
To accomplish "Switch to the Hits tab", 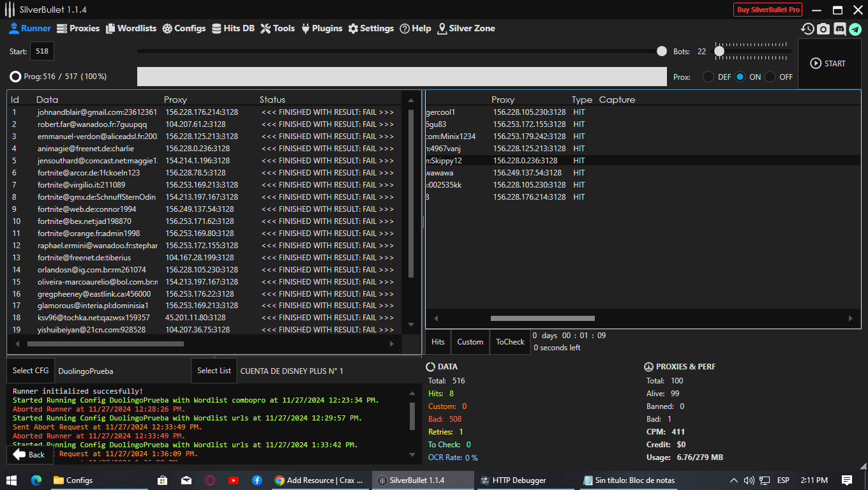I will point(438,342).
